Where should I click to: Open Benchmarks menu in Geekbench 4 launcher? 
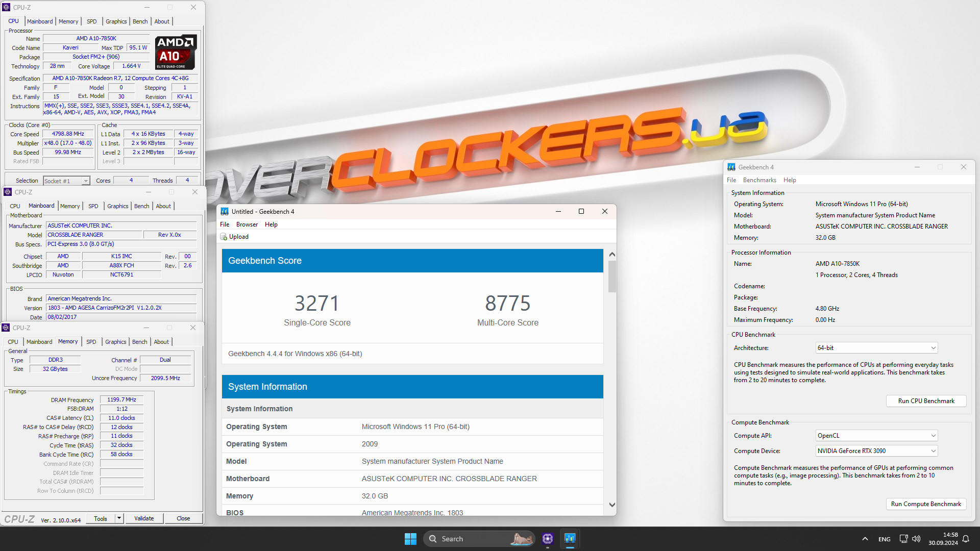point(759,180)
